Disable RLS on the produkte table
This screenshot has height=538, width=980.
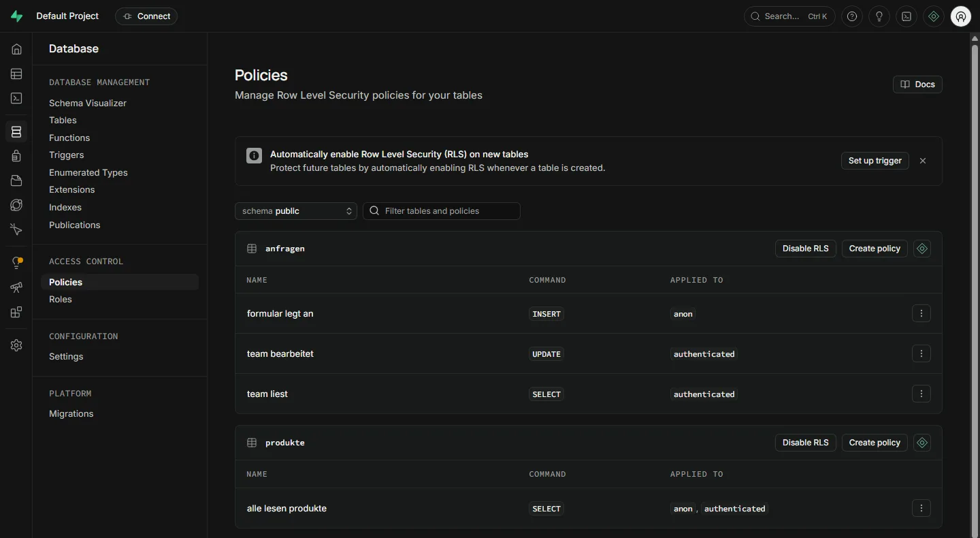[x=806, y=443]
